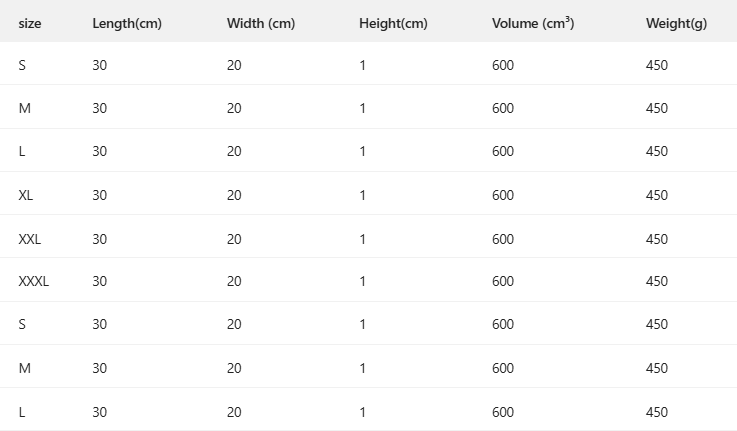
Task: Select the XL size cell
Action: click(x=26, y=195)
